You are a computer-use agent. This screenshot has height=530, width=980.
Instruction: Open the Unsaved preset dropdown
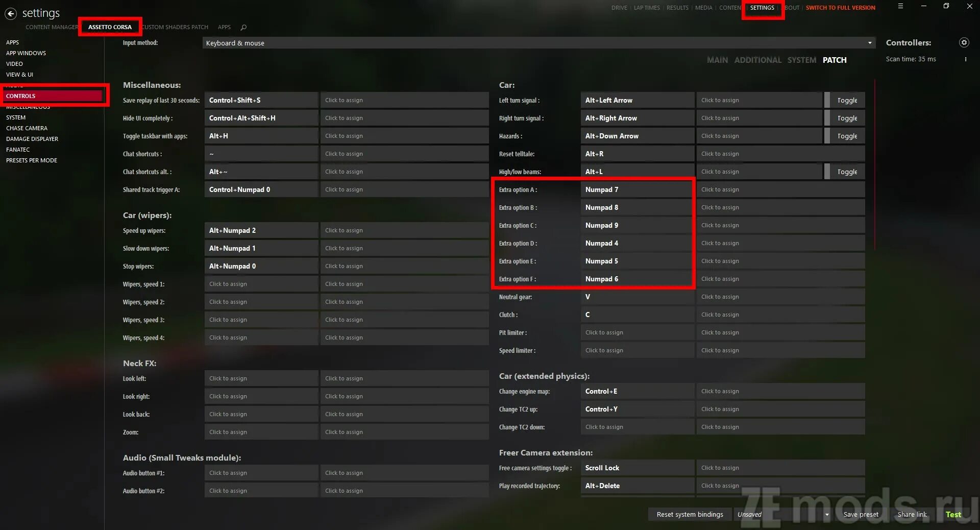pos(783,514)
